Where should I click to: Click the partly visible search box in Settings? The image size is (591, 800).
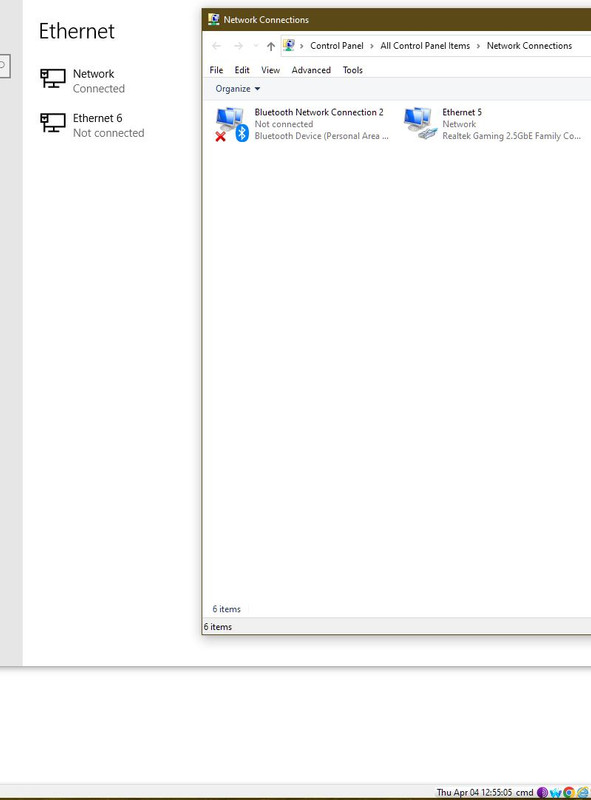coord(5,66)
